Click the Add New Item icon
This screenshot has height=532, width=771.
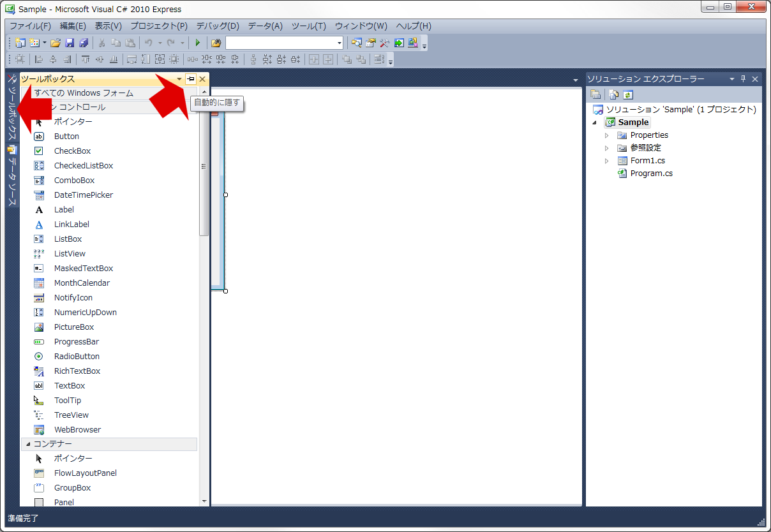click(34, 43)
